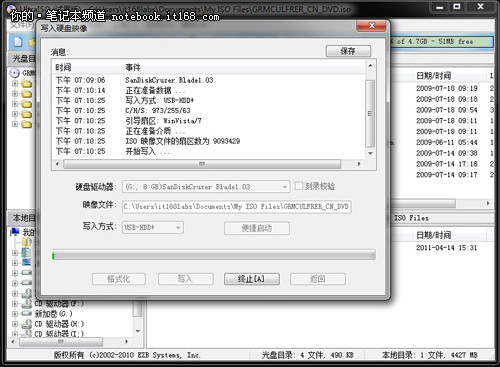Expand the 新加卷(G:) tree node
Image resolution: width=500 pixels, height=367 pixels.
15,314
